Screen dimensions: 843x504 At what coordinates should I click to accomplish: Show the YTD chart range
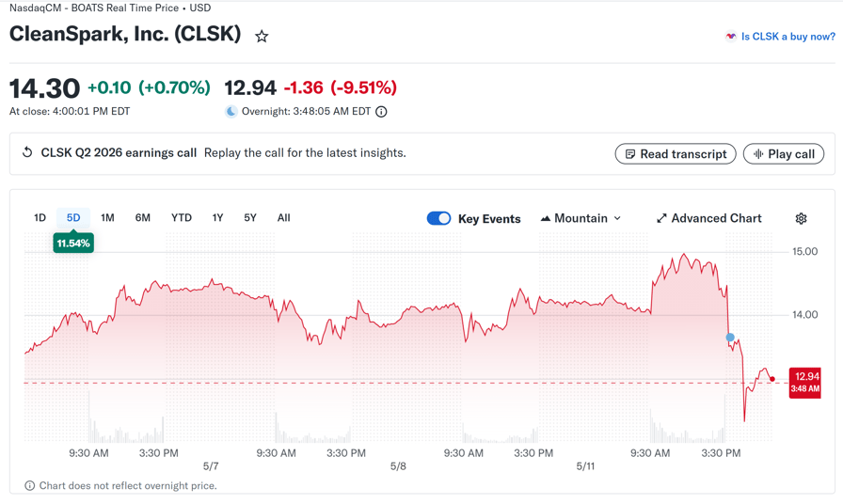click(182, 217)
